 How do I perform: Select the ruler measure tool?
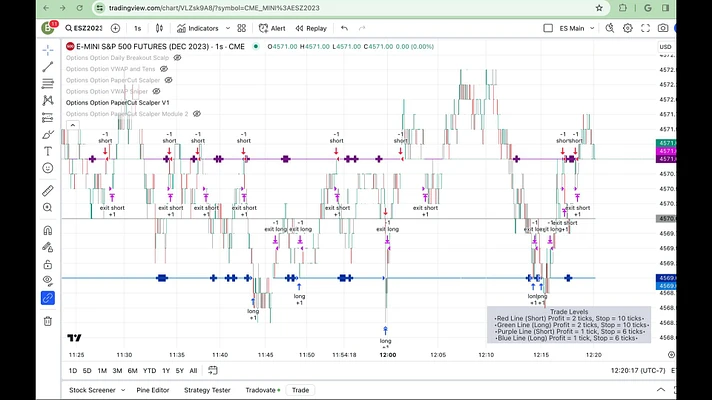point(48,191)
